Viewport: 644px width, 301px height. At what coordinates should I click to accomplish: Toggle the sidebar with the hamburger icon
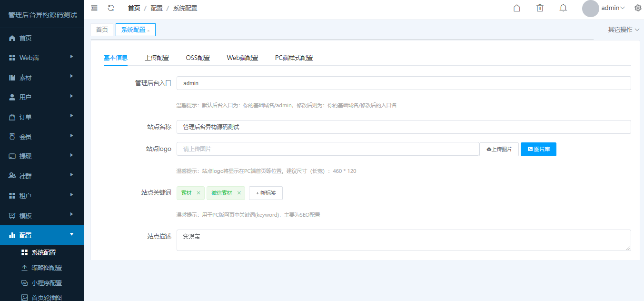94,8
